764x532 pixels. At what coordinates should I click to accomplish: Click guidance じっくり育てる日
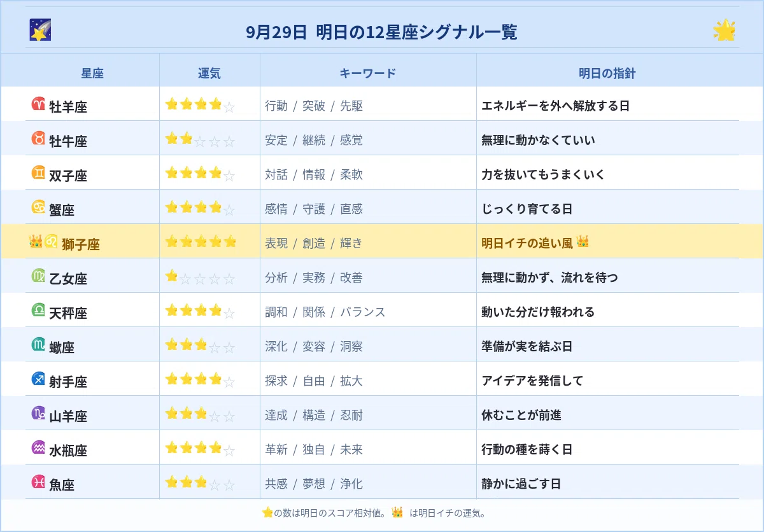527,209
